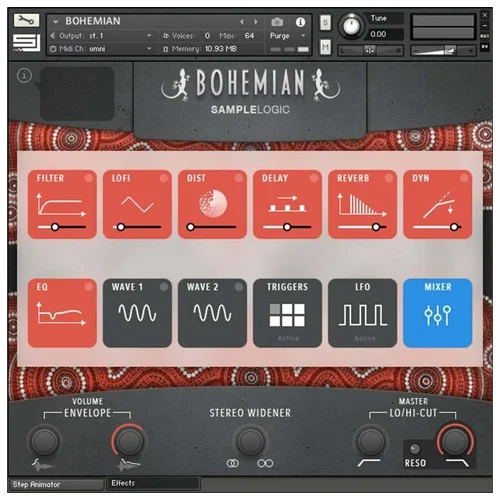Click the hi-cut filter shape icon
500x500 pixels.
457,463
